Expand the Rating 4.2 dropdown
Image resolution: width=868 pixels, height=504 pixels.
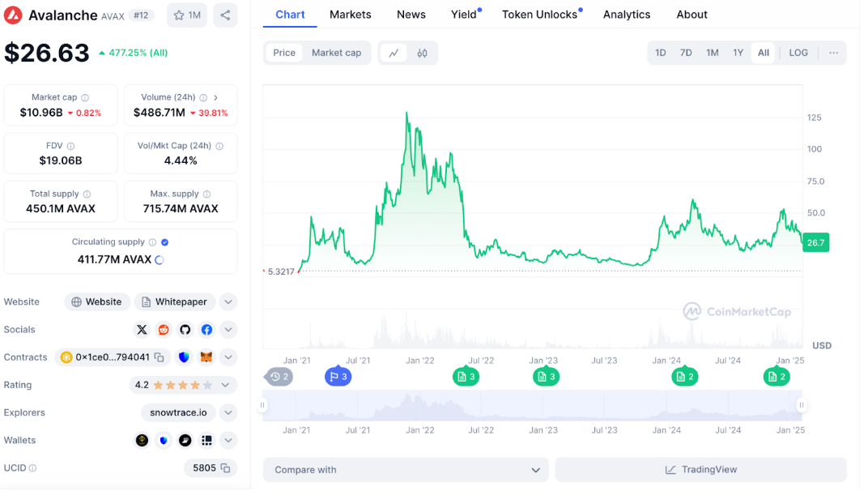coord(225,385)
